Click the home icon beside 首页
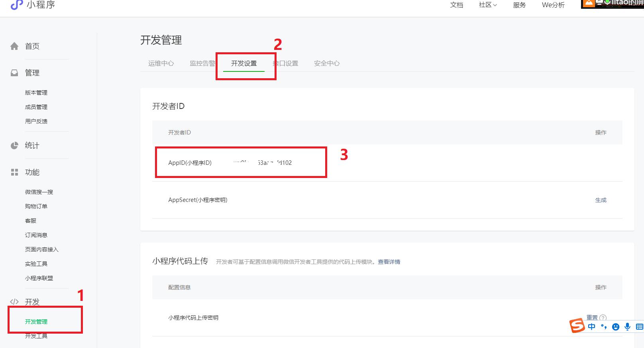644x348 pixels. [14, 46]
